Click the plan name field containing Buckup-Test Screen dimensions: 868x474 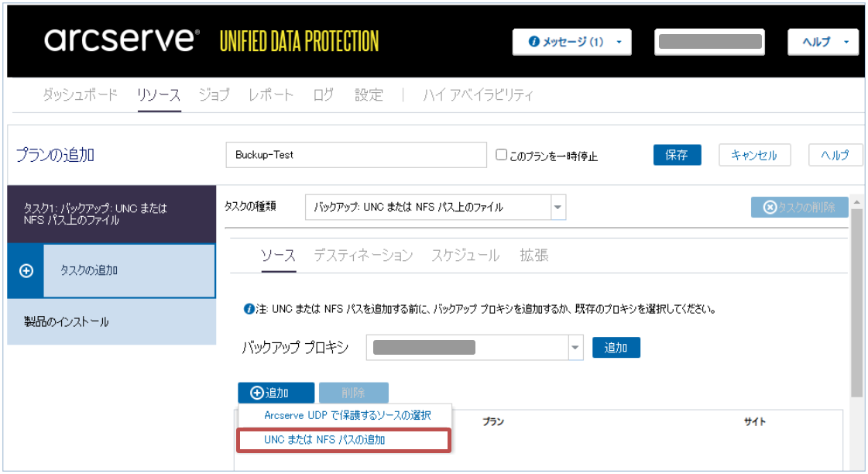356,155
